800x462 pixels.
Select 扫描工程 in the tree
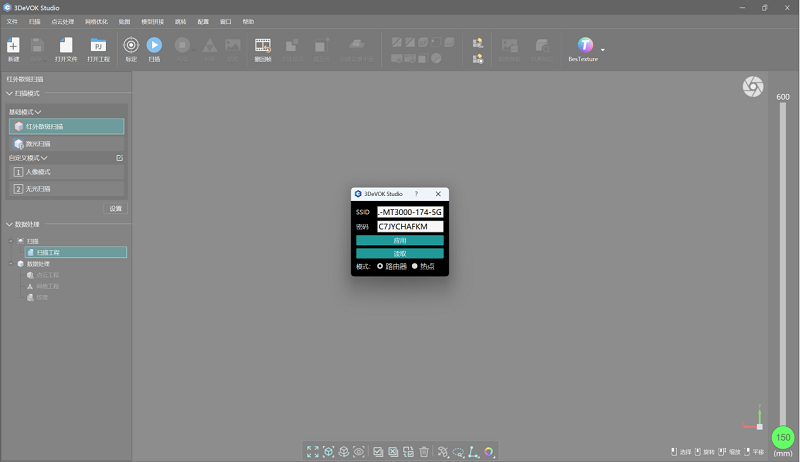[x=76, y=252]
